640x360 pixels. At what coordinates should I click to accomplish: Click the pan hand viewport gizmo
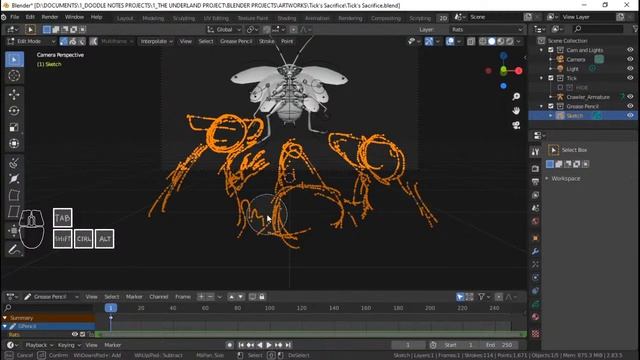pos(516,111)
